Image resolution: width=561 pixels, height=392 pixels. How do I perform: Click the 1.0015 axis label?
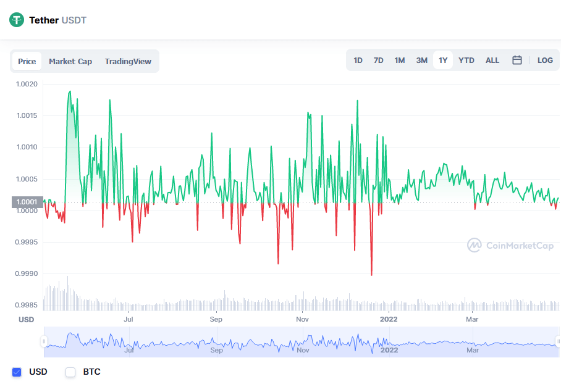click(x=27, y=115)
